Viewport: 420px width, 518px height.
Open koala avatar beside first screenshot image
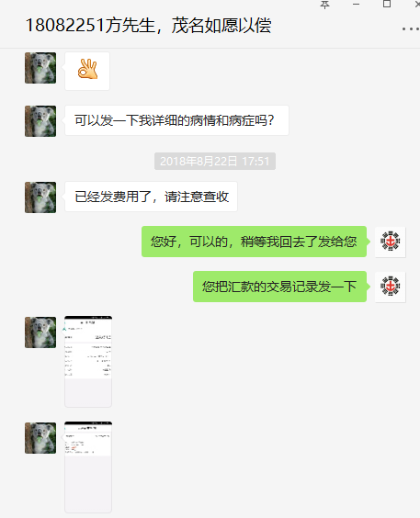[40, 332]
